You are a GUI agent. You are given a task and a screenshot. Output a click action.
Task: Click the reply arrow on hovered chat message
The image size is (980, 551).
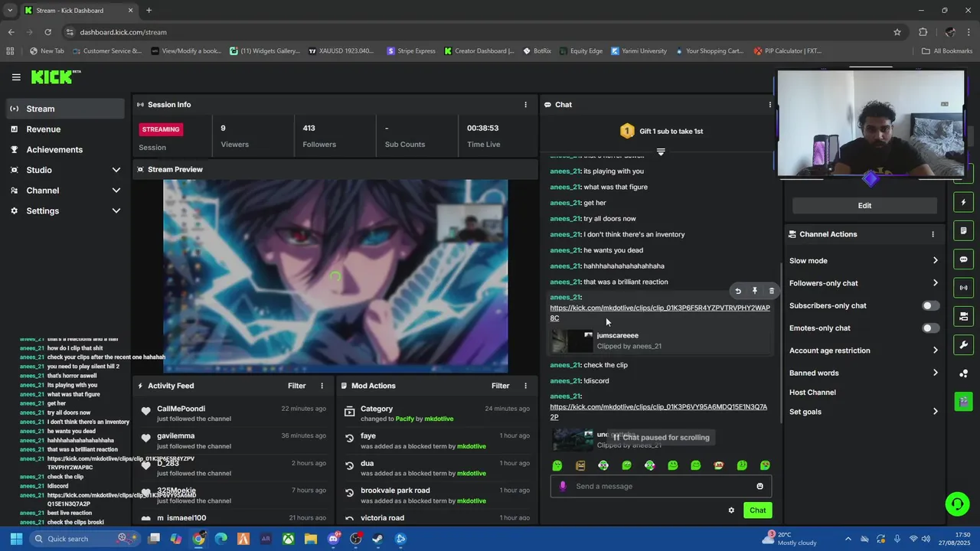[738, 291]
